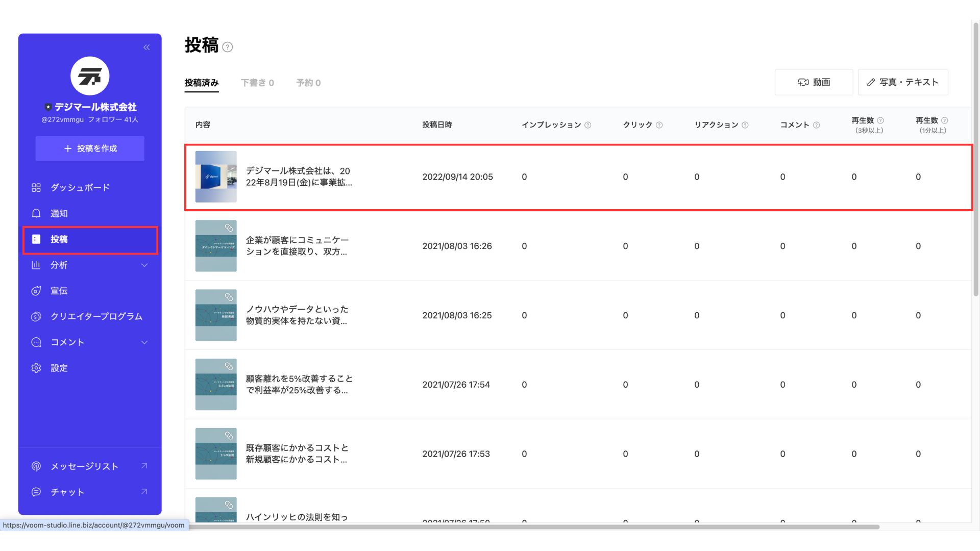Click the 投稿日時 column header

[437, 125]
